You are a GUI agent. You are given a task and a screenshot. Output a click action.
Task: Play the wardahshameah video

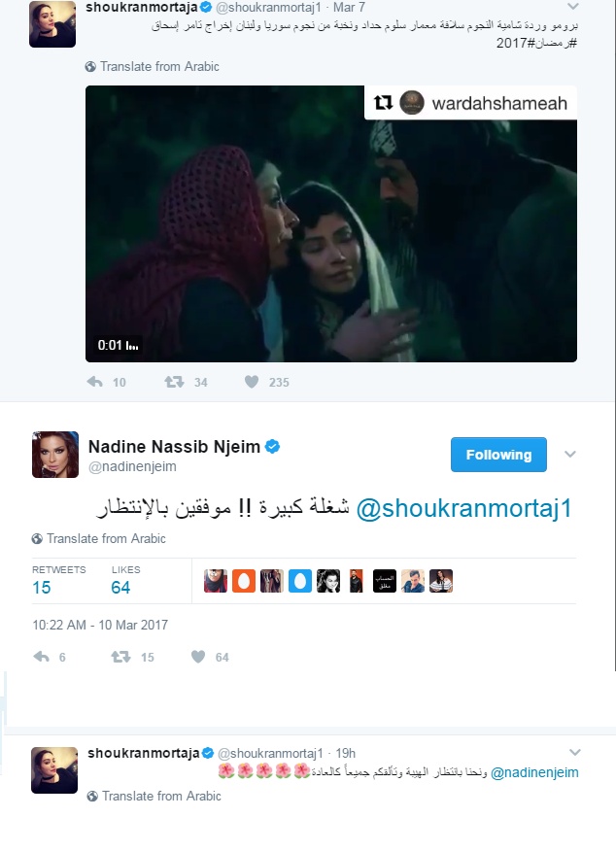point(331,223)
